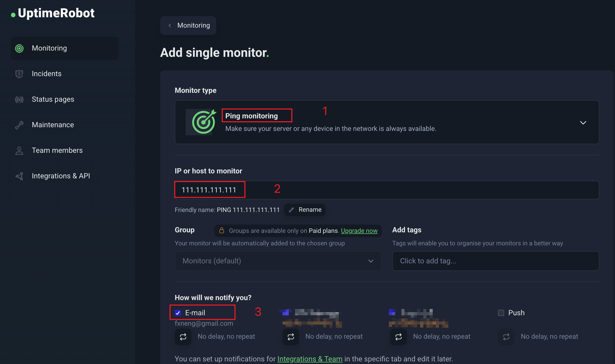This screenshot has height=364, width=615.
Task: Click the Rename friendly name button
Action: pos(305,210)
